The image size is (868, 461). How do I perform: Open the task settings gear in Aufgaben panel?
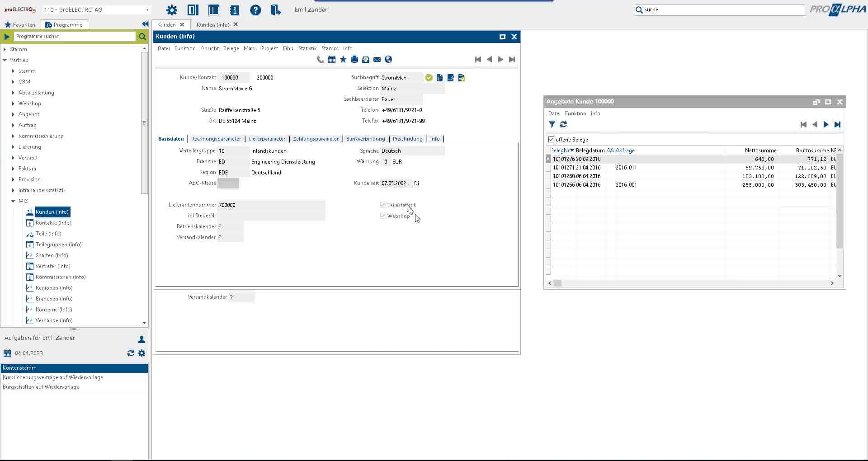[x=142, y=353]
